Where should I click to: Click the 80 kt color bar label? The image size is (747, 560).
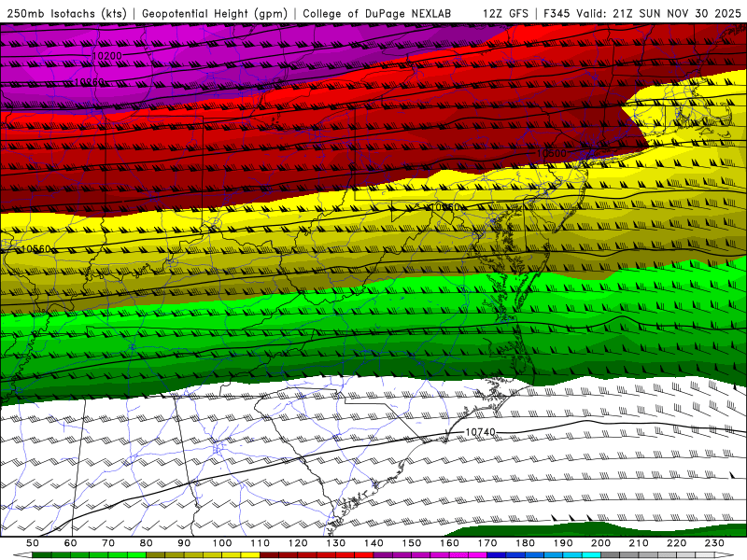pyautogui.click(x=146, y=543)
